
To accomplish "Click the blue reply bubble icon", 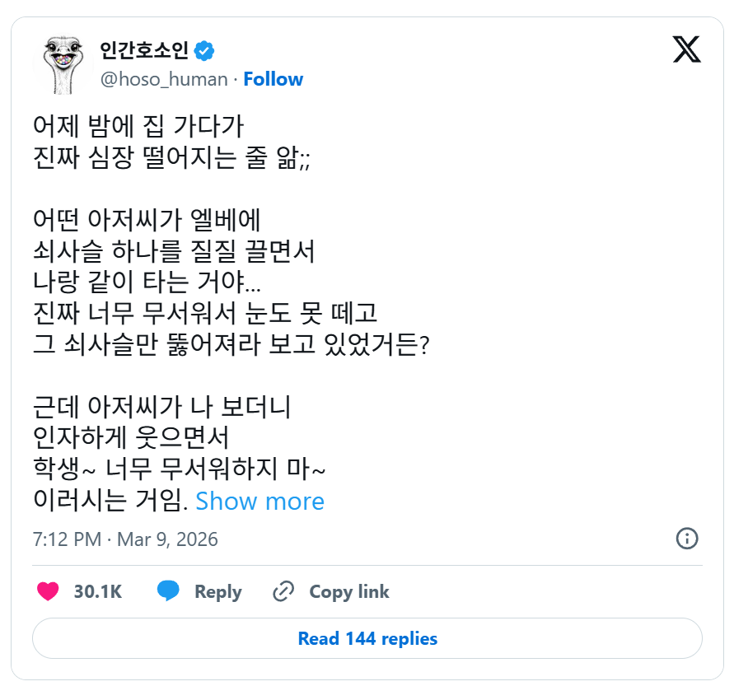I will 169,591.
